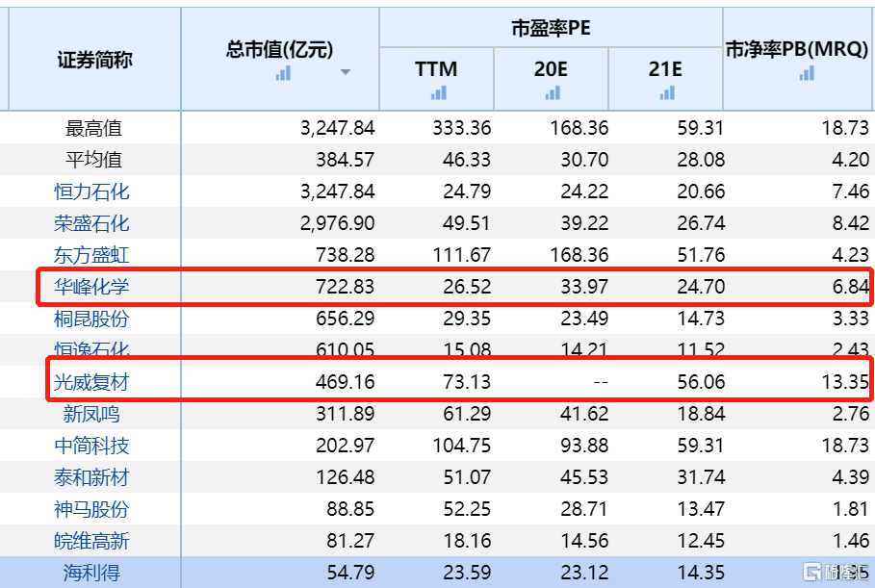Open the 恒力石化 stock link

[x=91, y=192]
